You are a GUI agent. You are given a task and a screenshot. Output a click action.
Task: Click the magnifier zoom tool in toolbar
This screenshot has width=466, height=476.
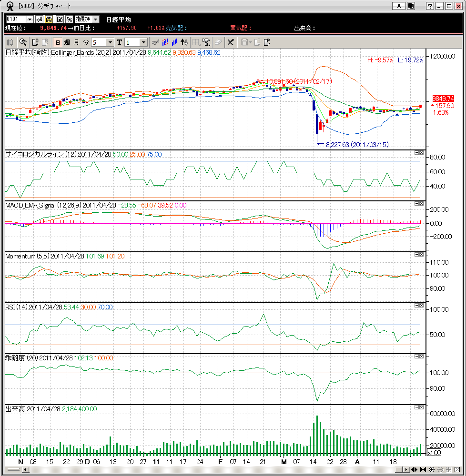(x=22, y=42)
